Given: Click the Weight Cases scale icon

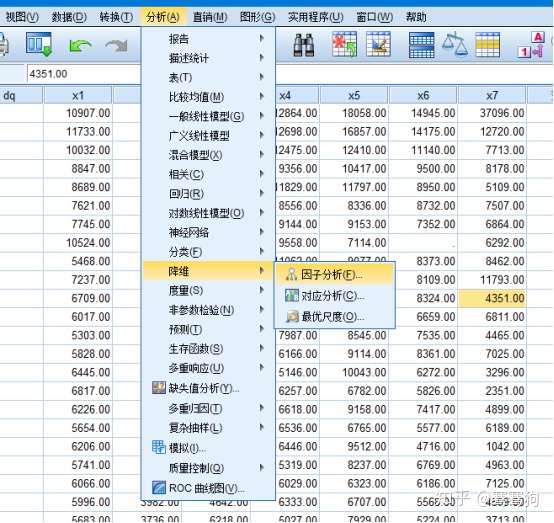Looking at the screenshot, I should point(455,44).
